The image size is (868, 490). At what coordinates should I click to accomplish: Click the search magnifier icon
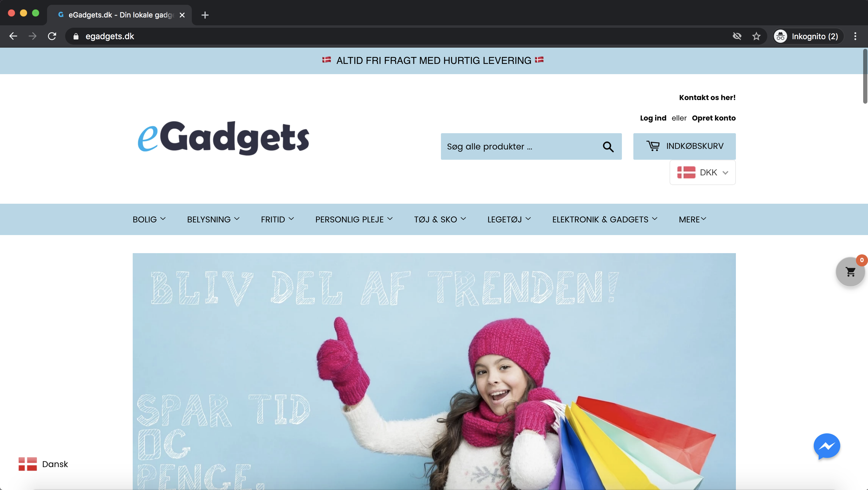click(x=608, y=146)
